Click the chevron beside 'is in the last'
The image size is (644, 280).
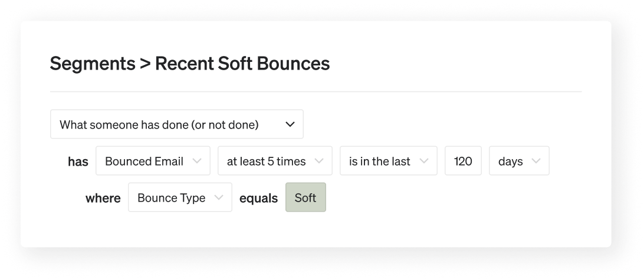click(x=424, y=162)
